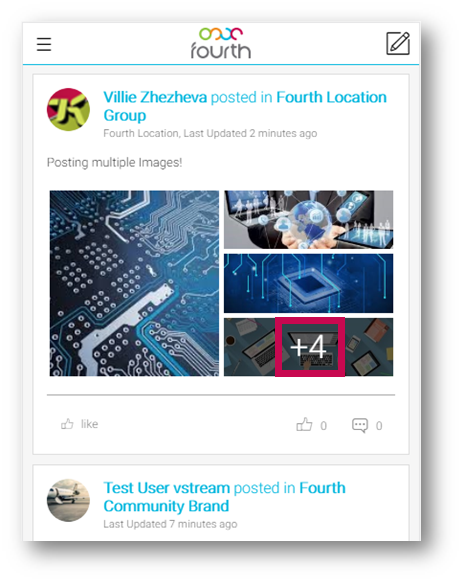Image resolution: width=463 pixels, height=583 pixels.
Task: Click the Fourth logo in header
Action: [x=221, y=43]
